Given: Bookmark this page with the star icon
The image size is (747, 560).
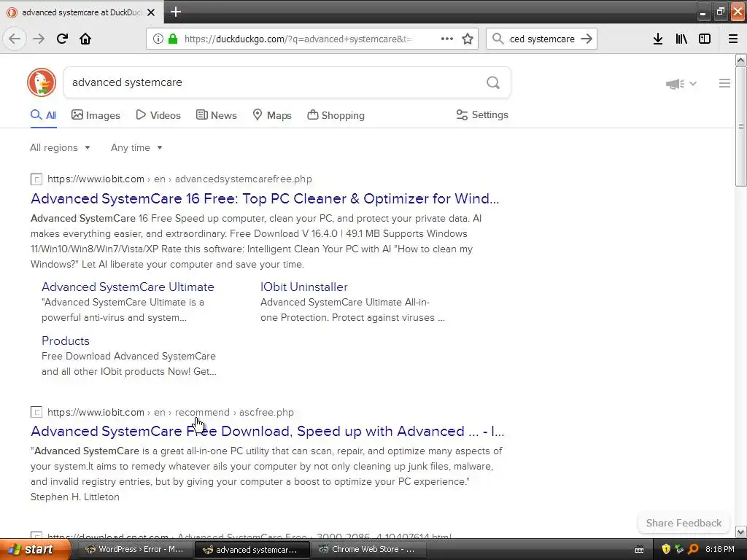Looking at the screenshot, I should point(468,39).
